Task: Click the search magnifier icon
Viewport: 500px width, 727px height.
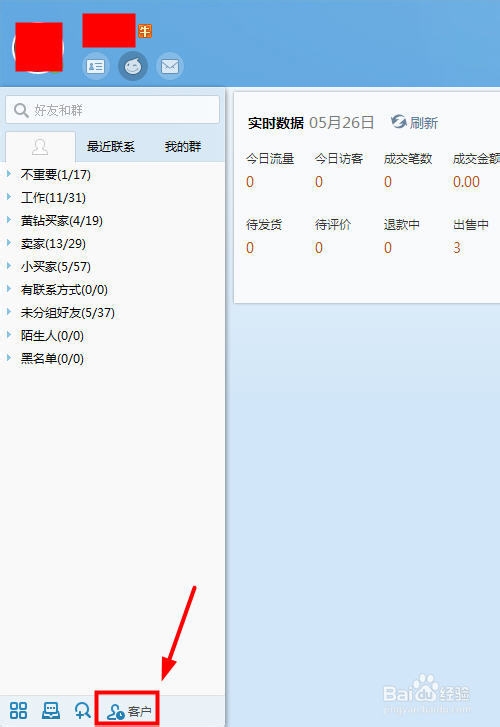Action: click(21, 110)
